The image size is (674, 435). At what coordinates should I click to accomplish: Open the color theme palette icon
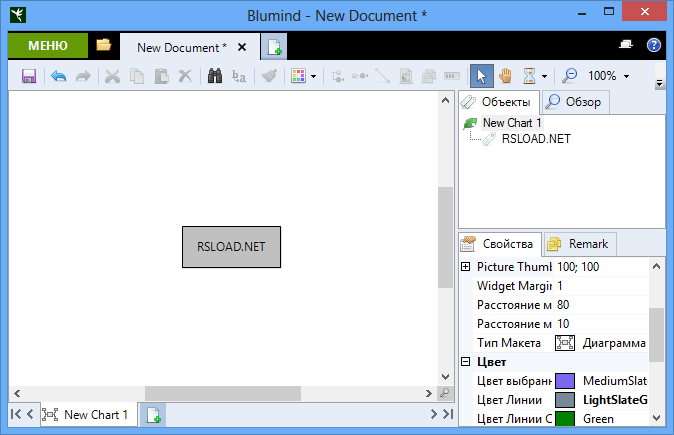[x=298, y=76]
